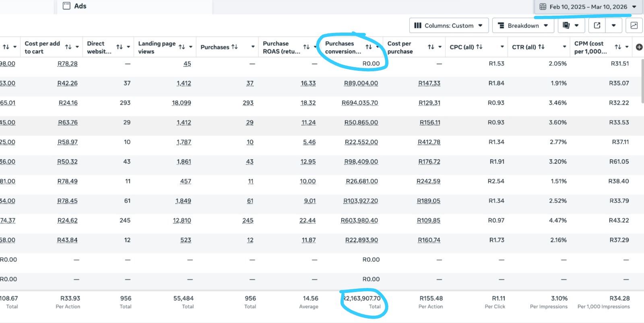Click the 18,099 landing page views link
644x323 pixels.
click(181, 103)
